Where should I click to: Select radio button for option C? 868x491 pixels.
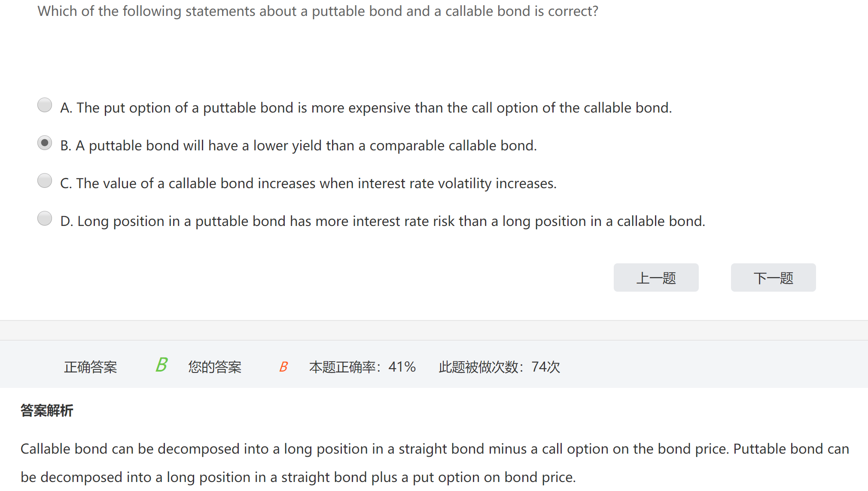45,181
